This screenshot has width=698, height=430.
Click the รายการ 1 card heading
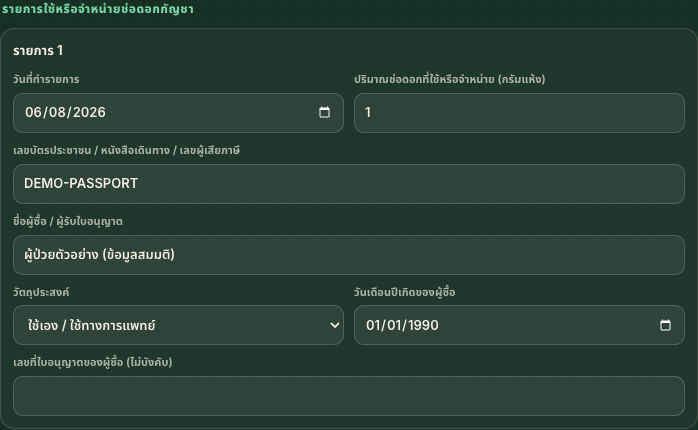click(38, 51)
